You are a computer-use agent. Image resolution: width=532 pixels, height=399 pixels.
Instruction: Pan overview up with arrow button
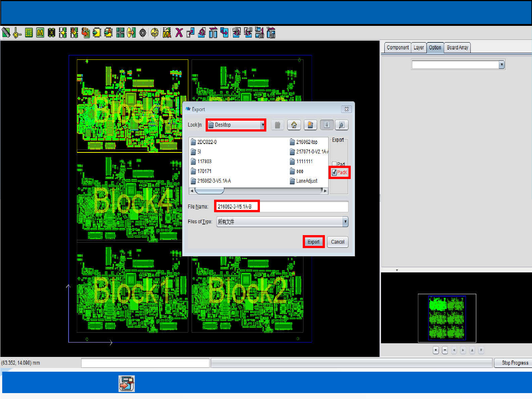472,350
